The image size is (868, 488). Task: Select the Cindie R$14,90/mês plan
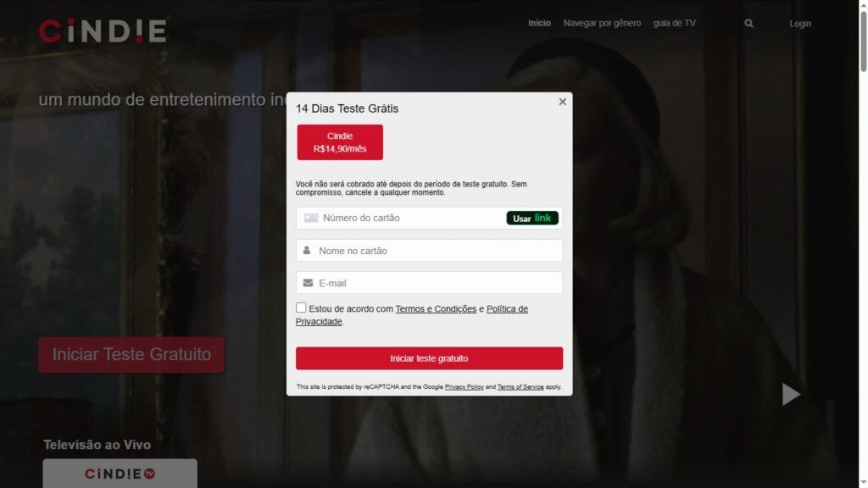[x=340, y=142]
